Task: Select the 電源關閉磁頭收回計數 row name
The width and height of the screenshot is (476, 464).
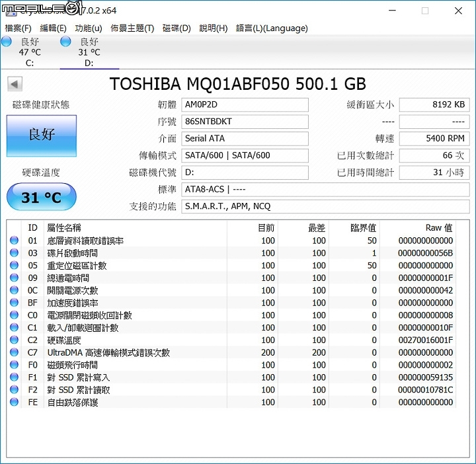Action: tap(89, 315)
